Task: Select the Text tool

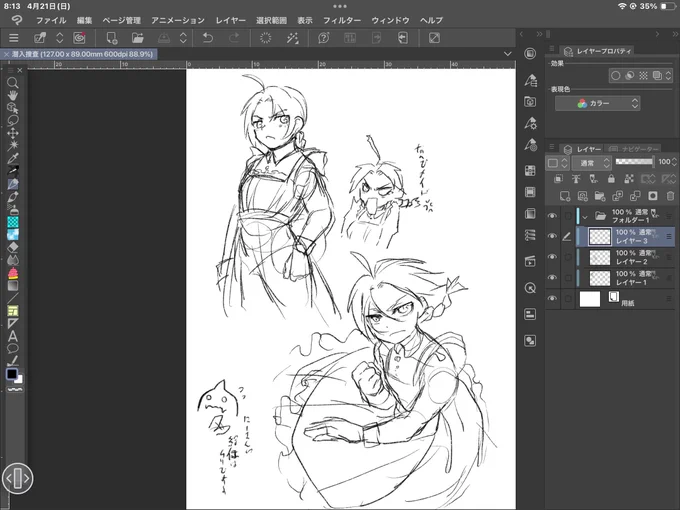Action: pyautogui.click(x=13, y=336)
